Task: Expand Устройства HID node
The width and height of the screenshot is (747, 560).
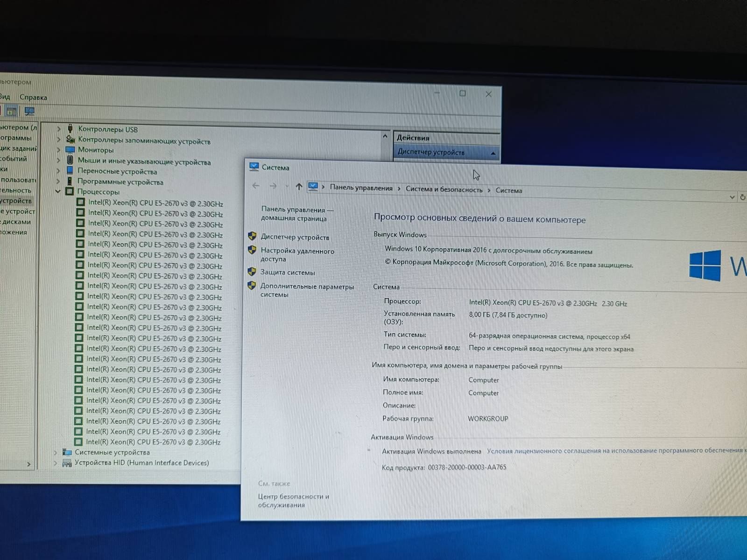Action: click(x=56, y=463)
